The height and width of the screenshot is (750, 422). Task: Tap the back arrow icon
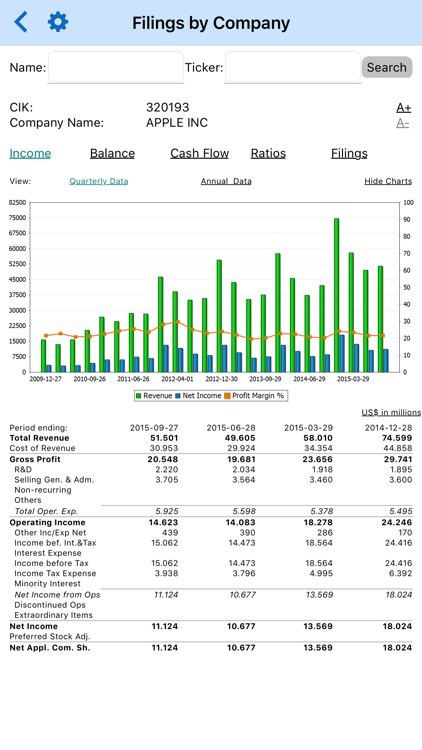click(21, 22)
